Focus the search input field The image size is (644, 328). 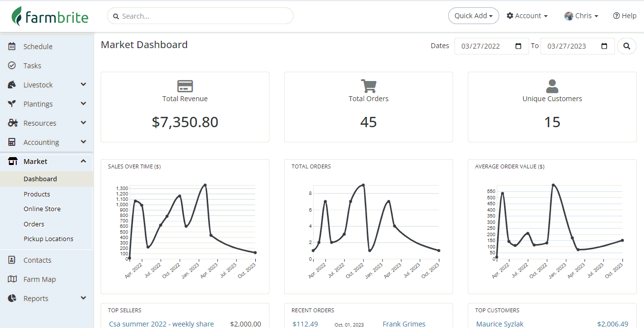(201, 16)
